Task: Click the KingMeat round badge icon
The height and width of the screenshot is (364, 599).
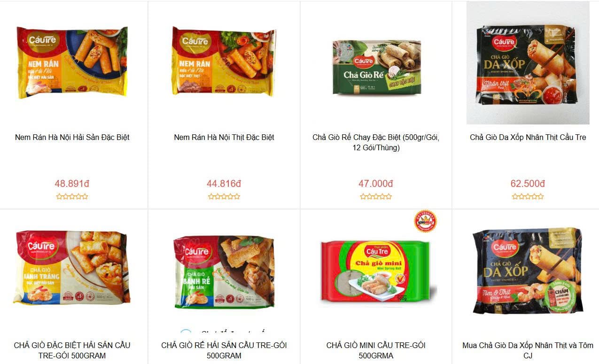Action: tap(425, 221)
